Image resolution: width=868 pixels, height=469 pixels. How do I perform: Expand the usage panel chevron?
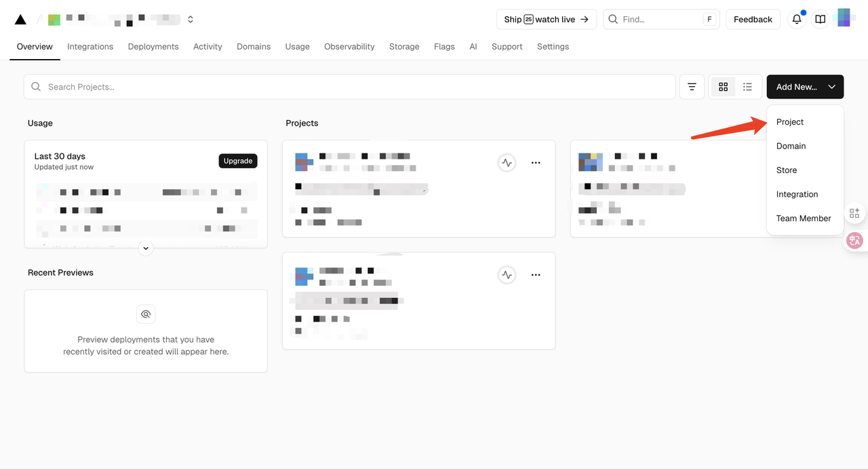pyautogui.click(x=146, y=248)
